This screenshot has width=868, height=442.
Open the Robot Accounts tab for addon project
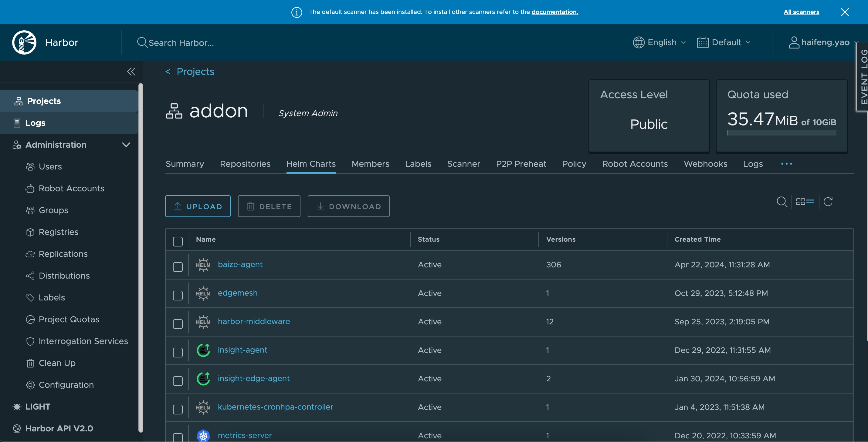click(x=635, y=164)
